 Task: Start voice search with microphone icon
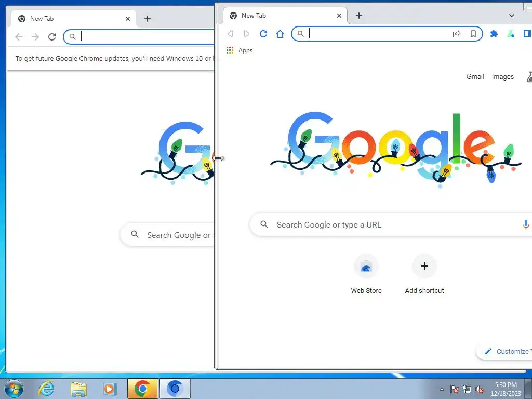pos(526,224)
